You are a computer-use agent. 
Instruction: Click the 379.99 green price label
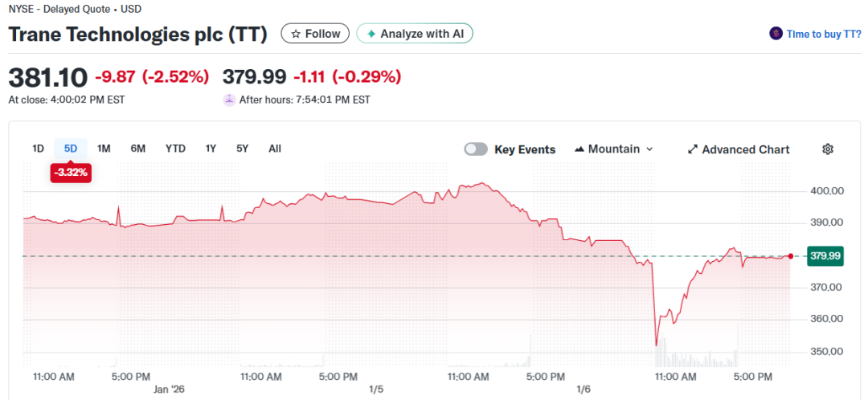point(824,256)
